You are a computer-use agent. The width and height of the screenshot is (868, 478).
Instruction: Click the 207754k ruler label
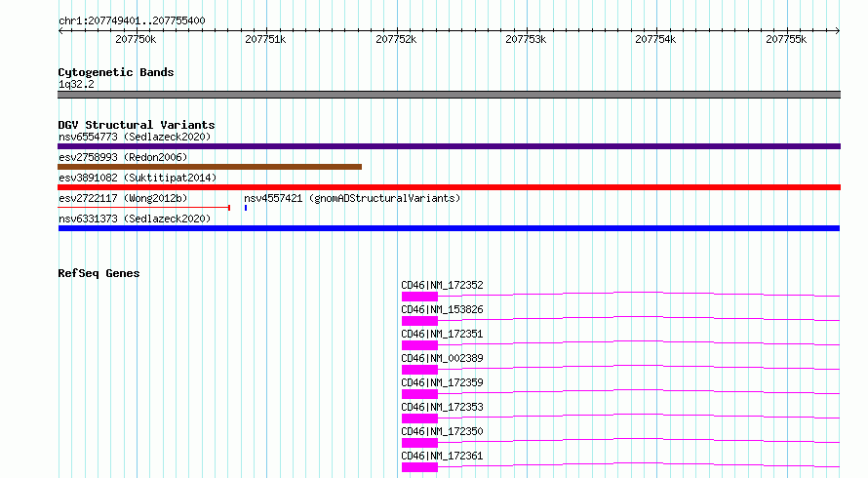click(x=655, y=39)
